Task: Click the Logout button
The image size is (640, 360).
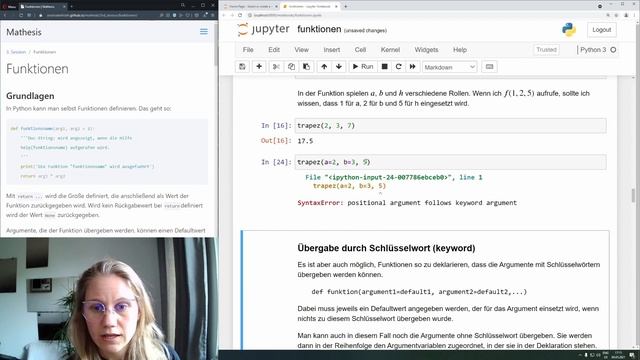Action: (x=602, y=30)
